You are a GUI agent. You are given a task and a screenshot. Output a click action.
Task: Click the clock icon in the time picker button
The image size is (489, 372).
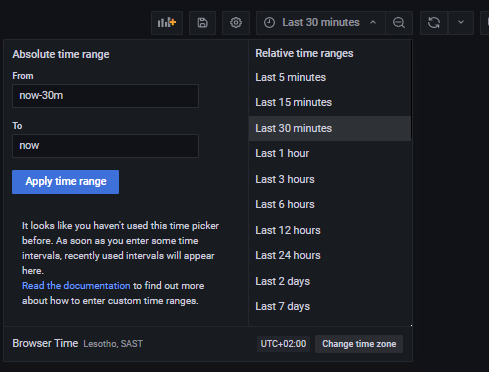(269, 23)
